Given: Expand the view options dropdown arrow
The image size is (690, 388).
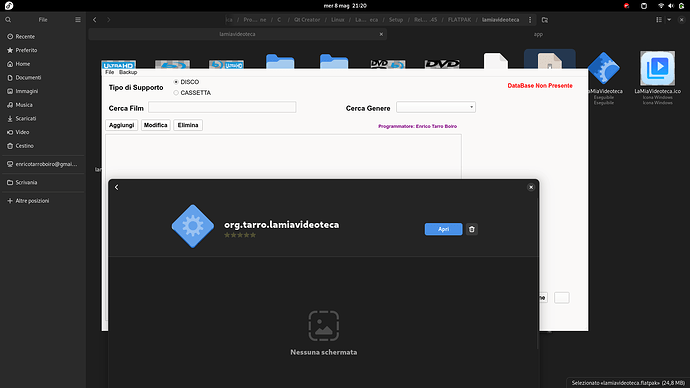Looking at the screenshot, I should click(669, 20).
